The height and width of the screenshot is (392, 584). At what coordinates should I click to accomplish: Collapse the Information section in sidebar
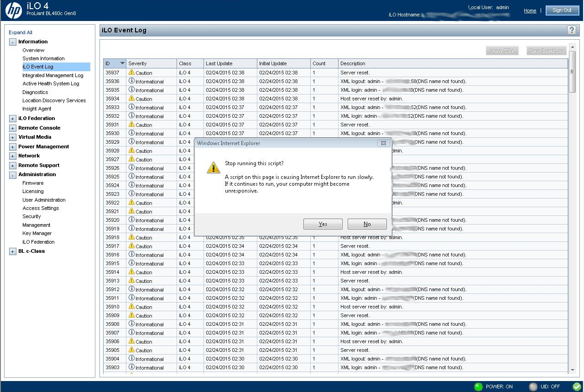[x=12, y=42]
